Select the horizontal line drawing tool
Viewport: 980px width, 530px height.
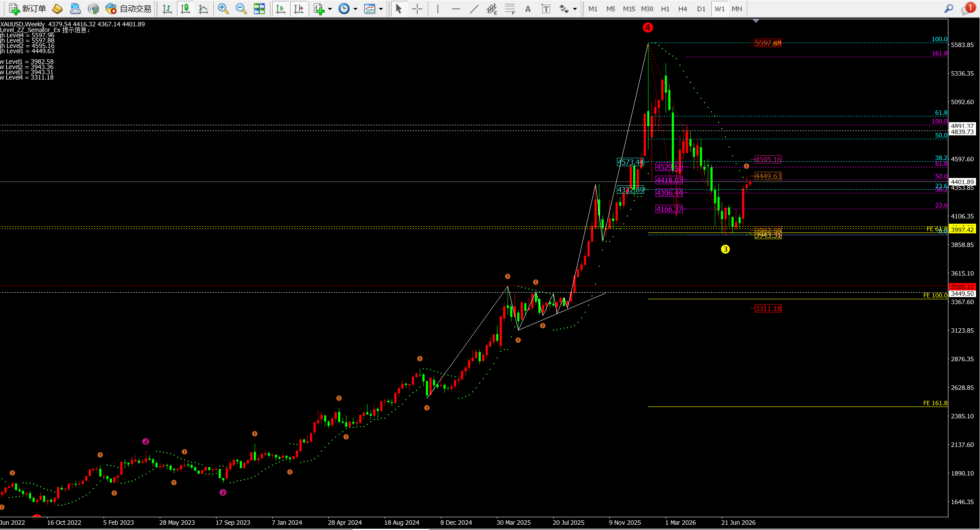coord(456,9)
